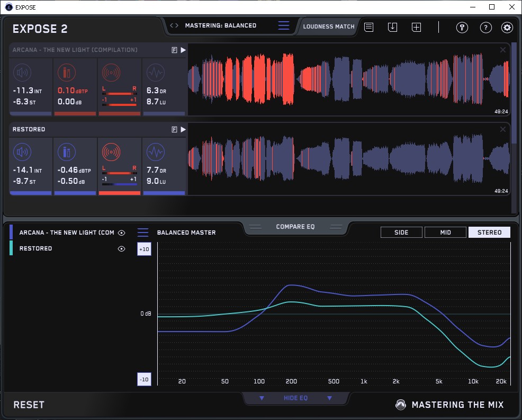The height and width of the screenshot is (420, 522).
Task: Open the license key icon
Action: (x=462, y=28)
